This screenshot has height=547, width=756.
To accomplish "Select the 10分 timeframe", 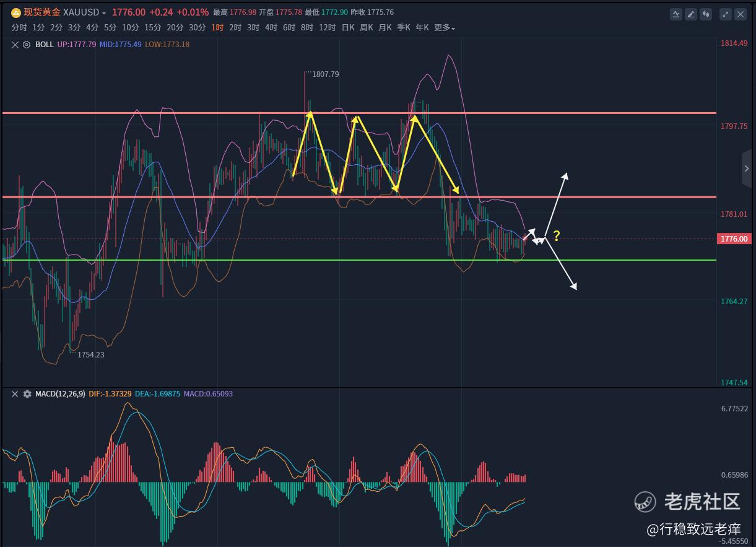I will pos(130,28).
